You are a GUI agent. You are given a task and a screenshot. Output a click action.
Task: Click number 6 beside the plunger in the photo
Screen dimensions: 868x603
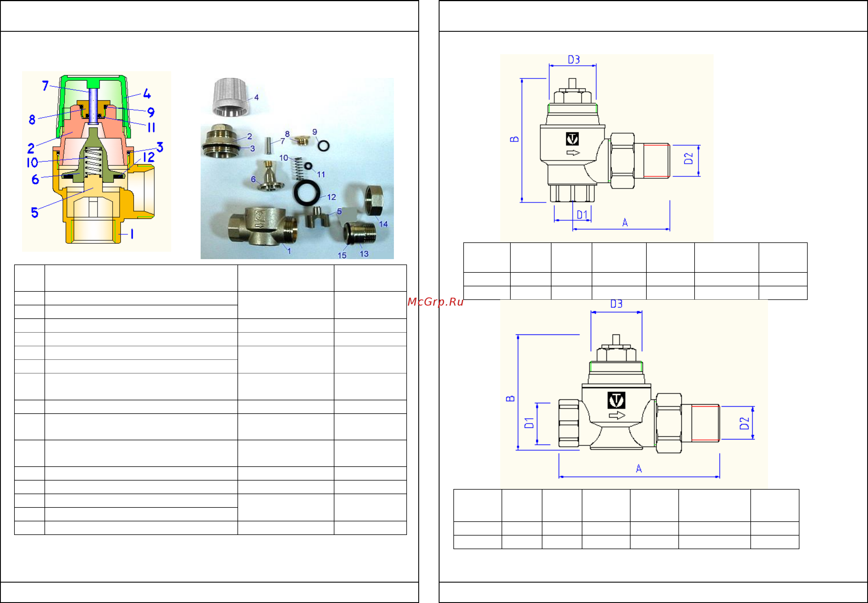(x=253, y=179)
